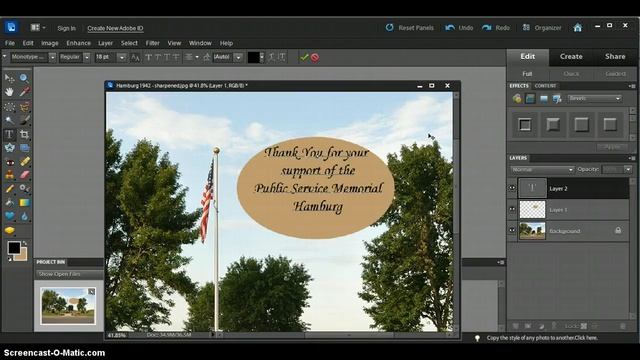Toggle Background layer visibility eye
The height and width of the screenshot is (360, 640).
click(x=512, y=231)
